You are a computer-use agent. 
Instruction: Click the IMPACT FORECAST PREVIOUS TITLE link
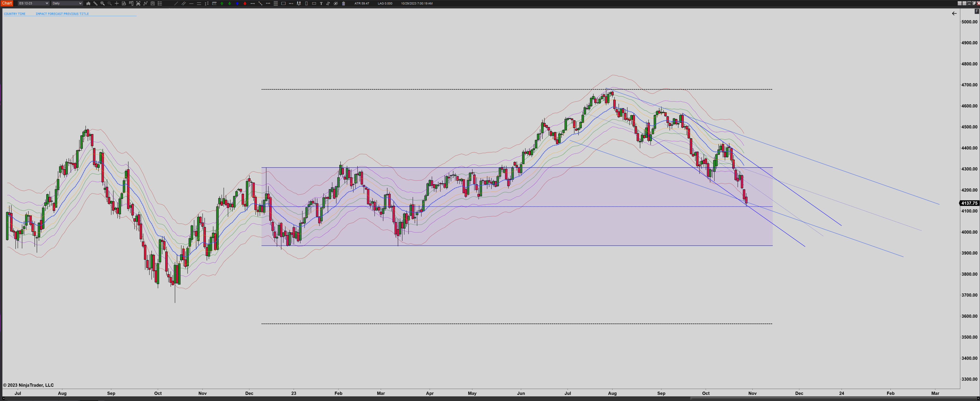click(x=62, y=14)
